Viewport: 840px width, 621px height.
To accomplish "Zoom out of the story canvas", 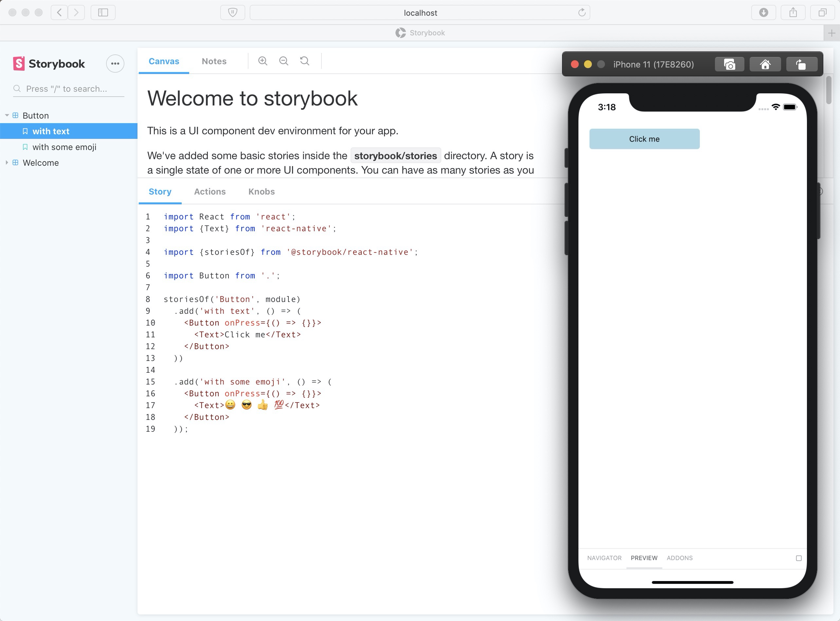I will [x=283, y=61].
